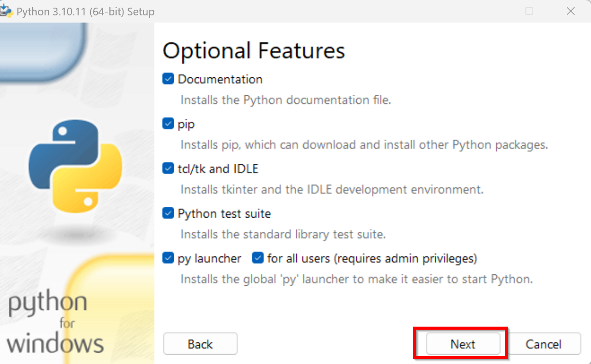Click the pip description text

pyautogui.click(x=364, y=144)
